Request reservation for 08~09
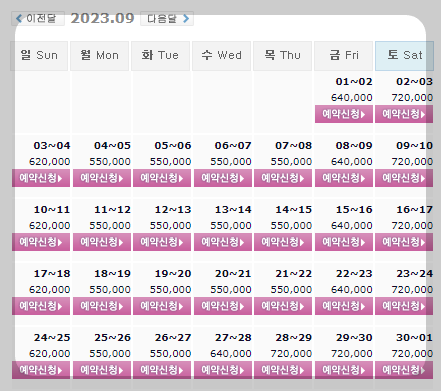The image size is (441, 391). coord(344,178)
